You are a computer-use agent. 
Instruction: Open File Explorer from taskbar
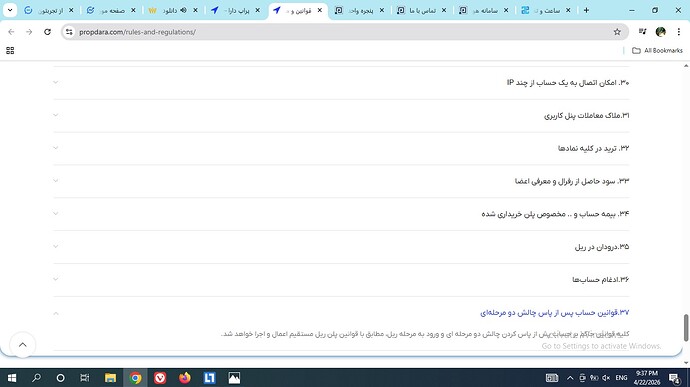click(x=110, y=378)
